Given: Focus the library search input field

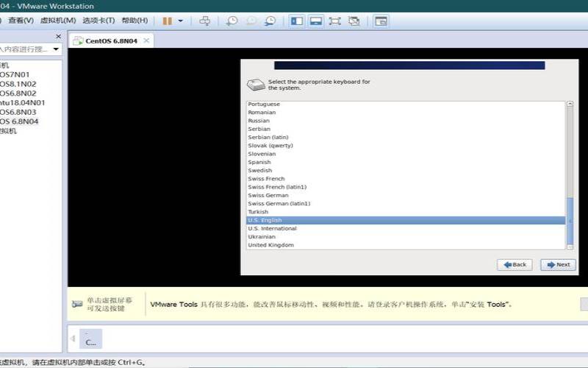Looking at the screenshot, I should tap(25, 49).
